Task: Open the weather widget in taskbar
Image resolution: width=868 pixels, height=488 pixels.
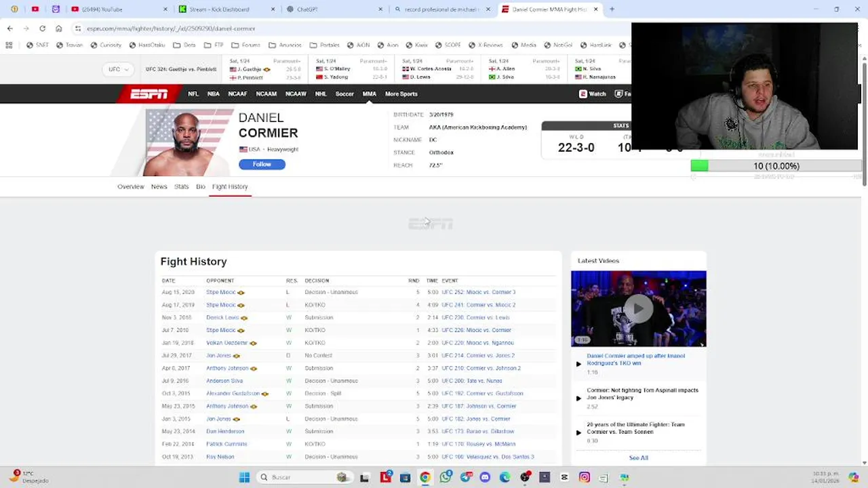Action: (27, 476)
